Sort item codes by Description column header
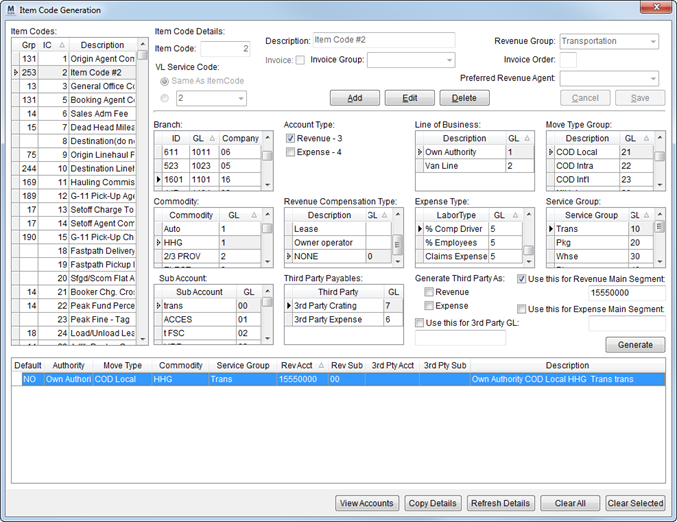The image size is (677, 522). click(102, 45)
